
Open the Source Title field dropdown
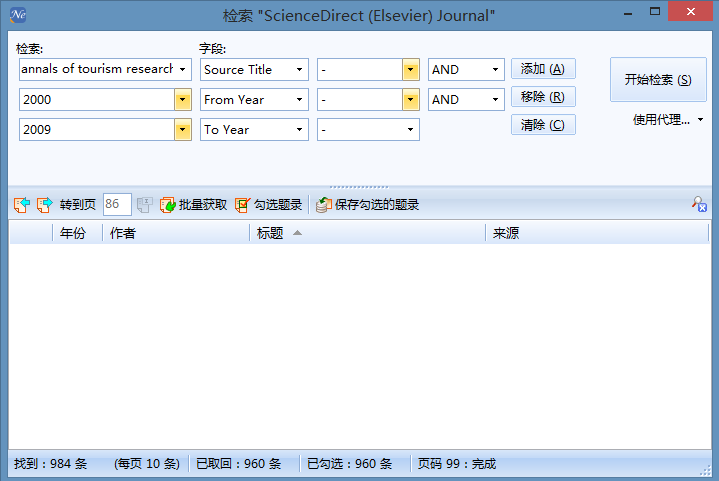click(x=299, y=70)
